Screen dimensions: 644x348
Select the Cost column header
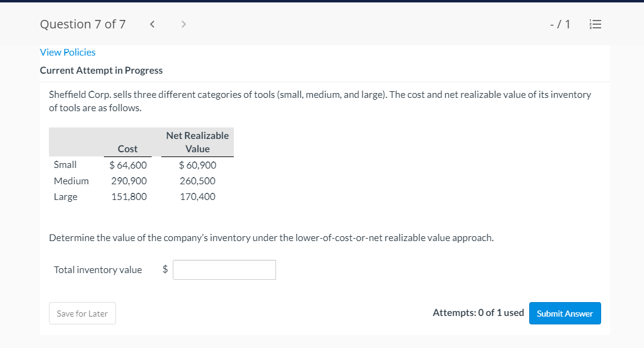[127, 149]
